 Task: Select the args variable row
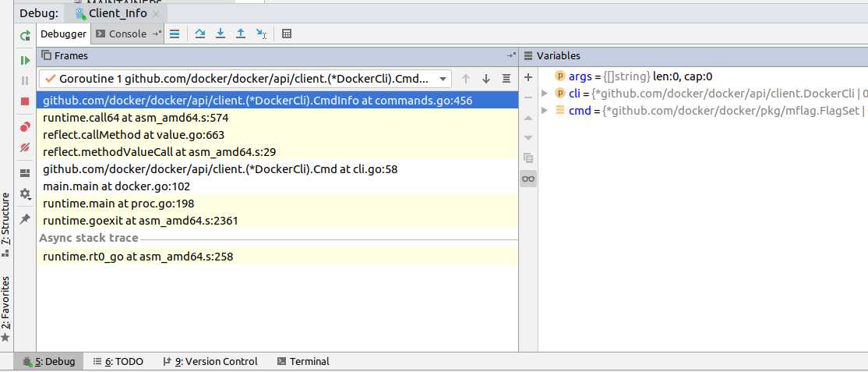coord(703,76)
